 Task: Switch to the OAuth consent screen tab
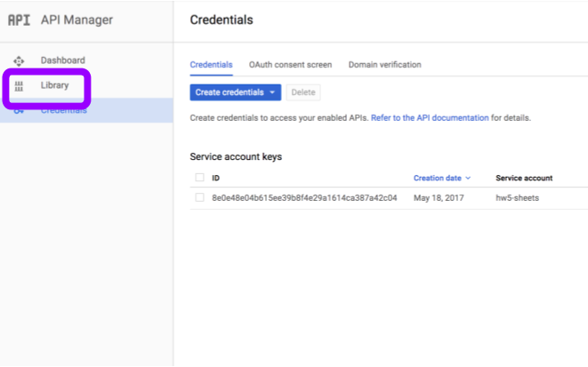coord(290,65)
